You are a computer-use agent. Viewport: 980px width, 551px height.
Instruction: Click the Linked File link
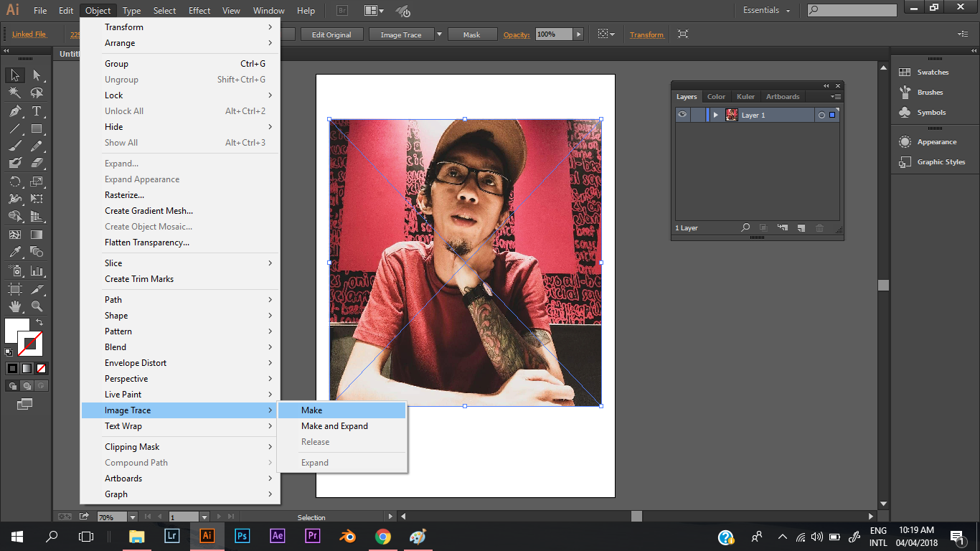pyautogui.click(x=29, y=34)
